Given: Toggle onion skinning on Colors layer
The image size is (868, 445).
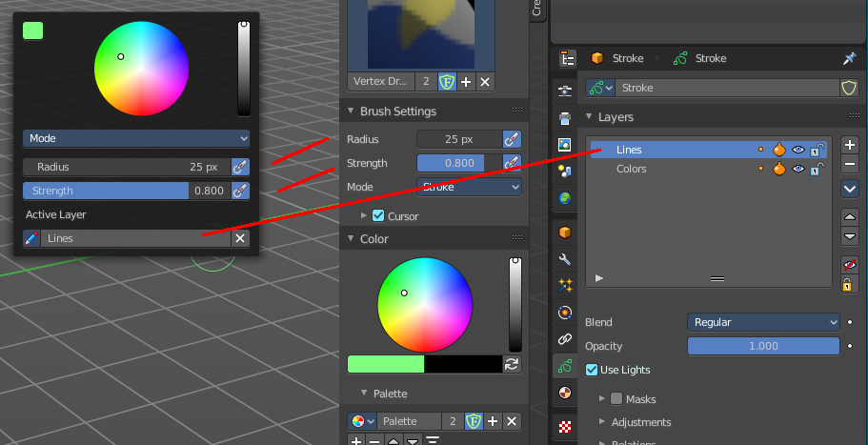Looking at the screenshot, I should 778,169.
